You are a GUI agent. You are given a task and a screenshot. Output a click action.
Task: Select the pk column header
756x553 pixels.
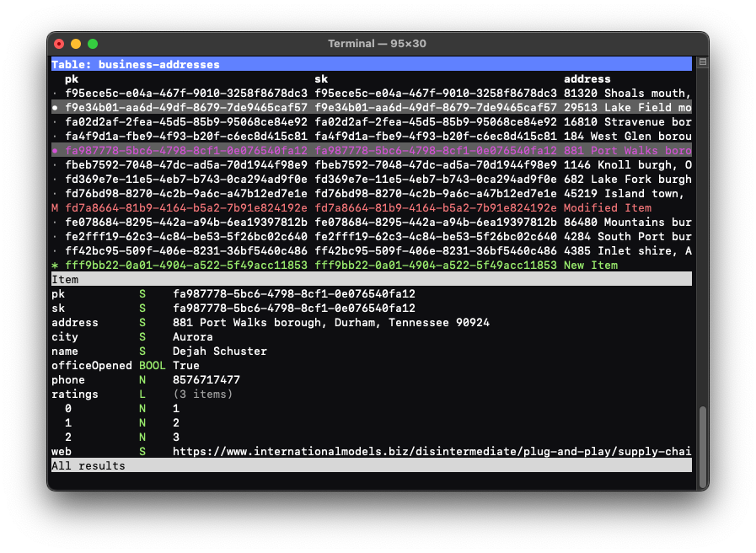click(x=72, y=79)
